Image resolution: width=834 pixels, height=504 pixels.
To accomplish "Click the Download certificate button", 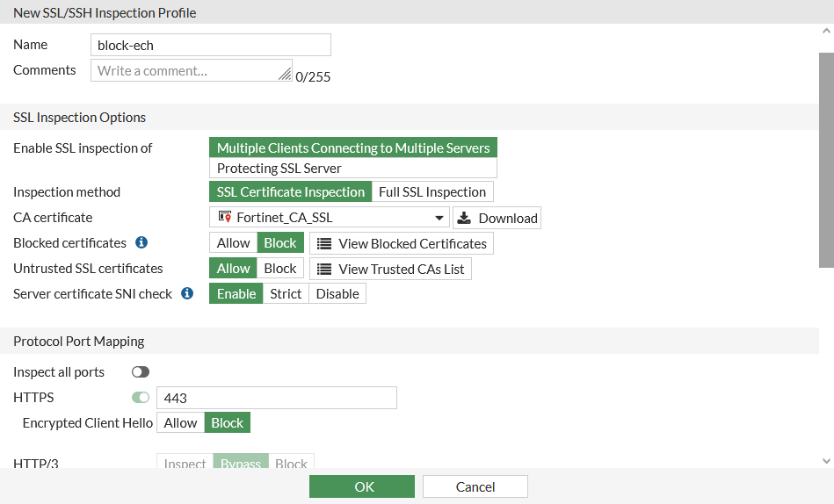I will pyautogui.click(x=497, y=218).
